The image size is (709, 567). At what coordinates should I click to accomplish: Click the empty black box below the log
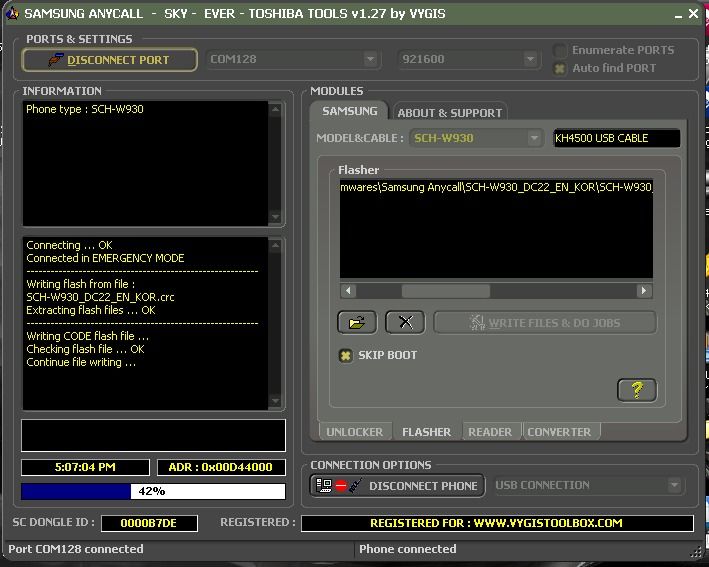point(153,435)
